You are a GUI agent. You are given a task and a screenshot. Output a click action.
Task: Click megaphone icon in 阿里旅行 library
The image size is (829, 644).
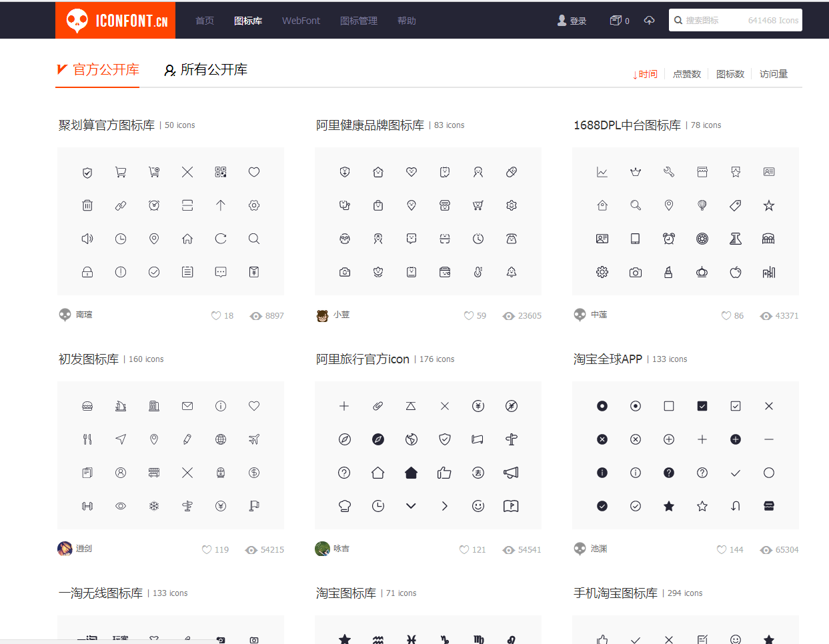(x=512, y=473)
